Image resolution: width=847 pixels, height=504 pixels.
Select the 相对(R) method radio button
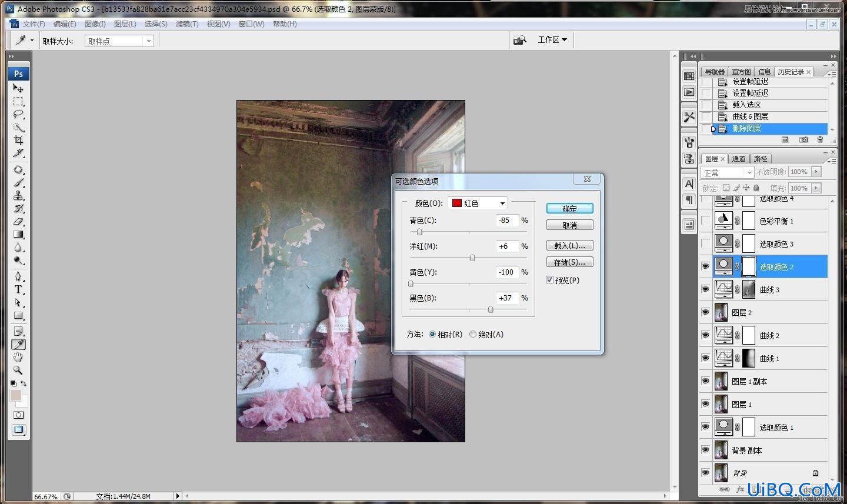[432, 334]
